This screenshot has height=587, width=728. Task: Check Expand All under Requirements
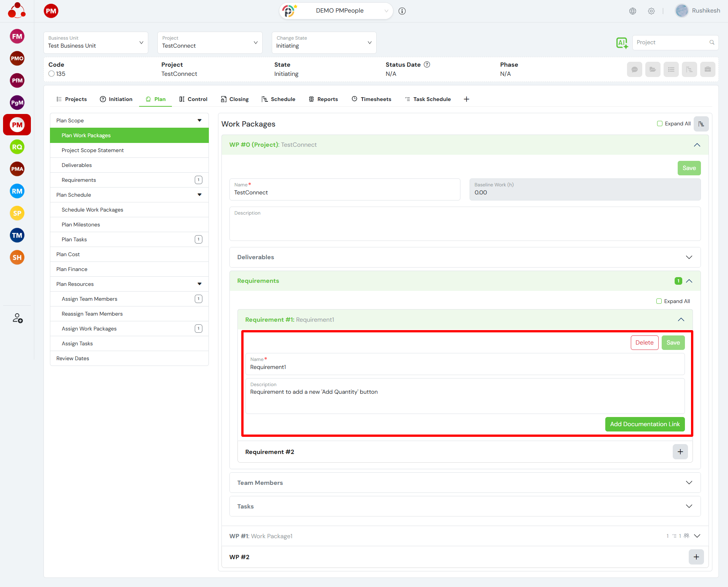click(x=659, y=301)
